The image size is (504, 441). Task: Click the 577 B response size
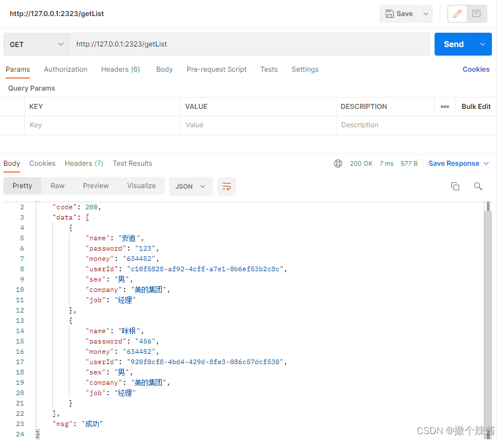[409, 163]
